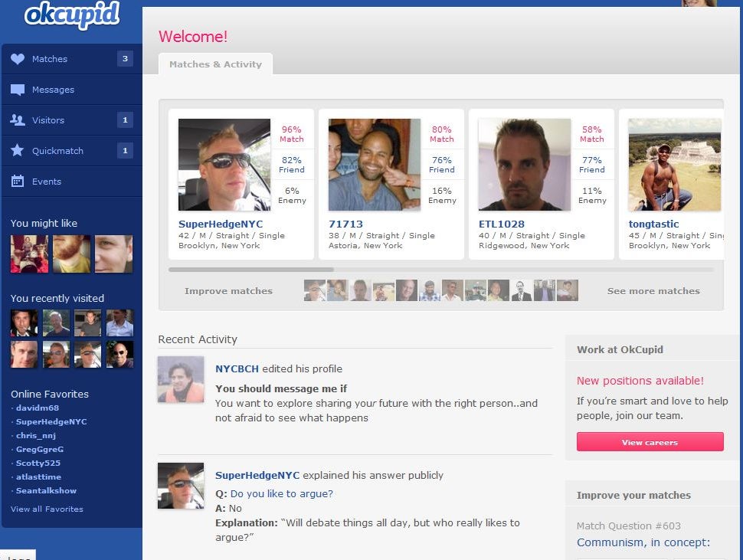Click the Improve matches link
Viewport: 743px width, 560px height.
tap(228, 291)
